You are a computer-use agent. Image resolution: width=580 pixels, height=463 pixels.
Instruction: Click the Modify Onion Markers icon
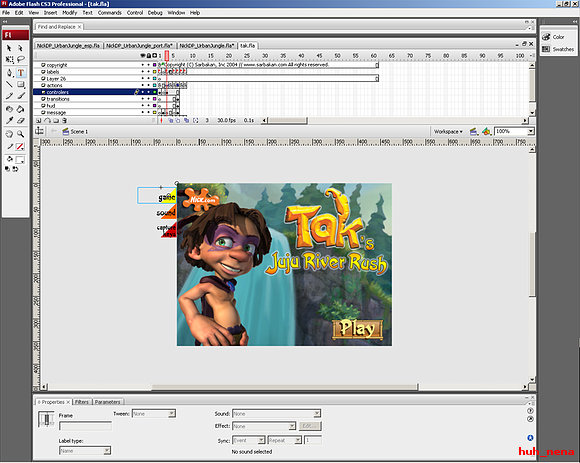196,121
